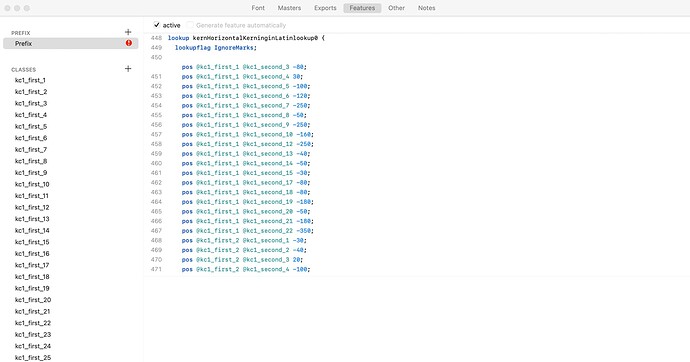Select the Features tab
Viewport: 690px width, 362px height.
(x=362, y=8)
